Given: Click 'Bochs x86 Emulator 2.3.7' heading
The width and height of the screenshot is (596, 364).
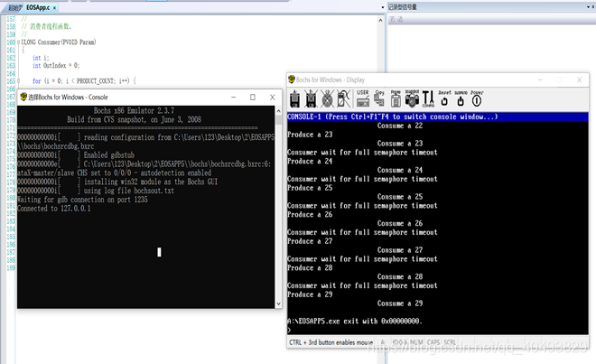Looking at the screenshot, I should tap(134, 111).
